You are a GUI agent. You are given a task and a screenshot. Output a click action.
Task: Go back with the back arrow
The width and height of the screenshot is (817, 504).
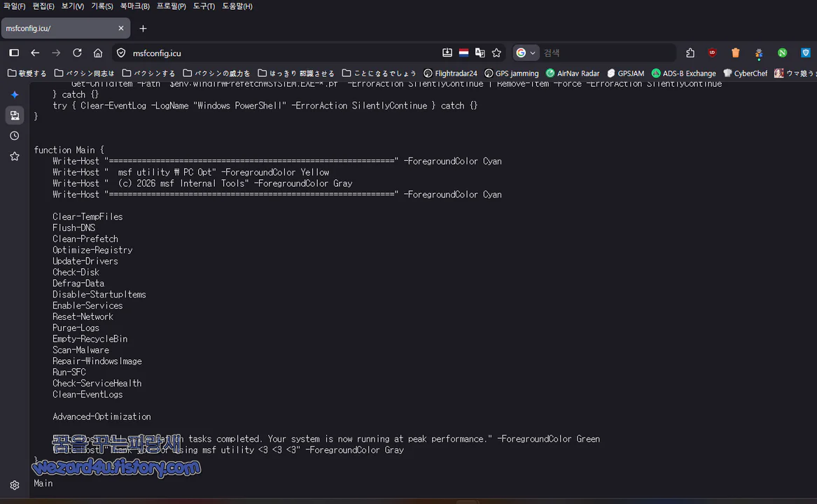tap(35, 52)
